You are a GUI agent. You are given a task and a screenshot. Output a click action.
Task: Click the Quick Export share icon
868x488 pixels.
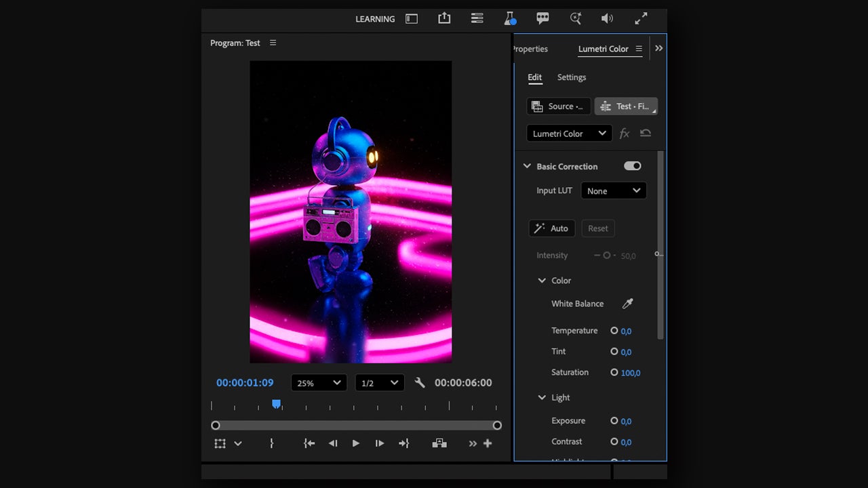point(444,18)
